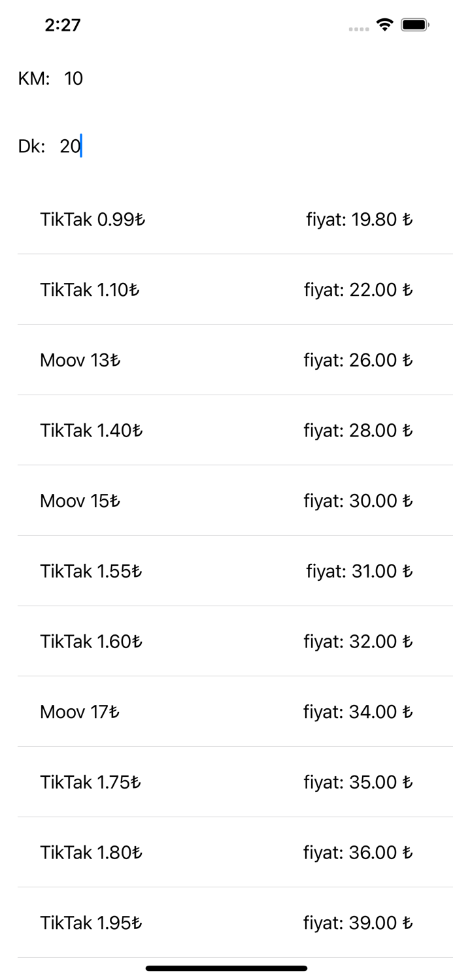Click the clock showing 2:27
Viewport: 453px width, 980px height.
point(63,25)
